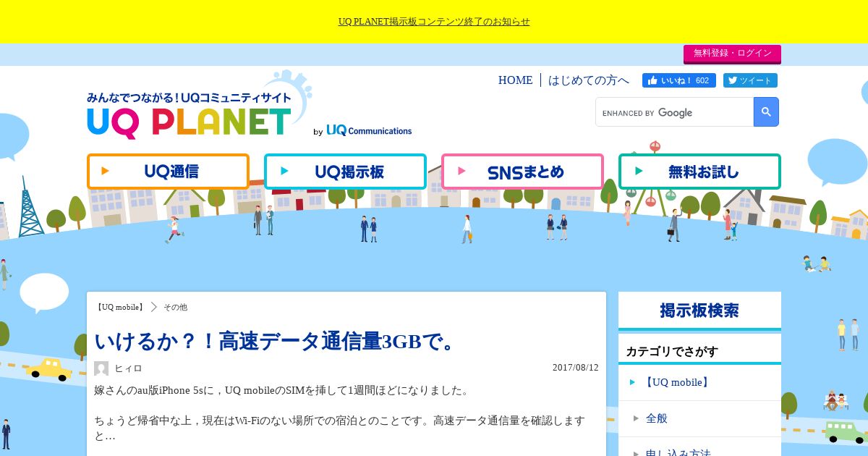
Task: Click the ヒィロ author name
Action: click(128, 368)
